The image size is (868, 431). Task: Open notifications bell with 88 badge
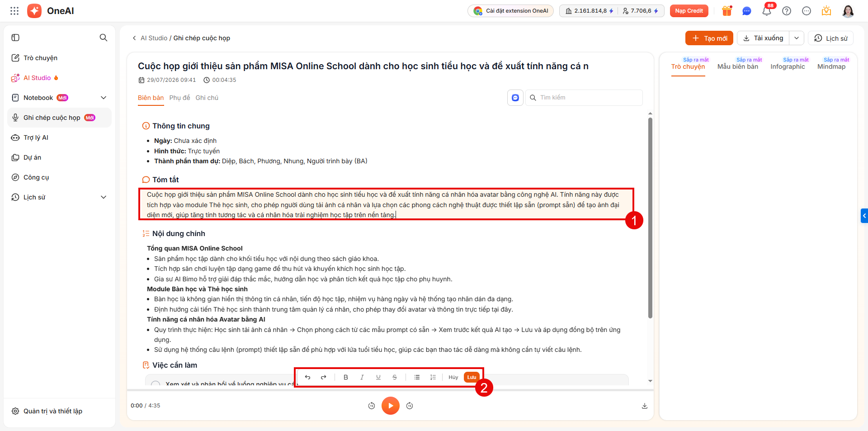click(x=767, y=11)
